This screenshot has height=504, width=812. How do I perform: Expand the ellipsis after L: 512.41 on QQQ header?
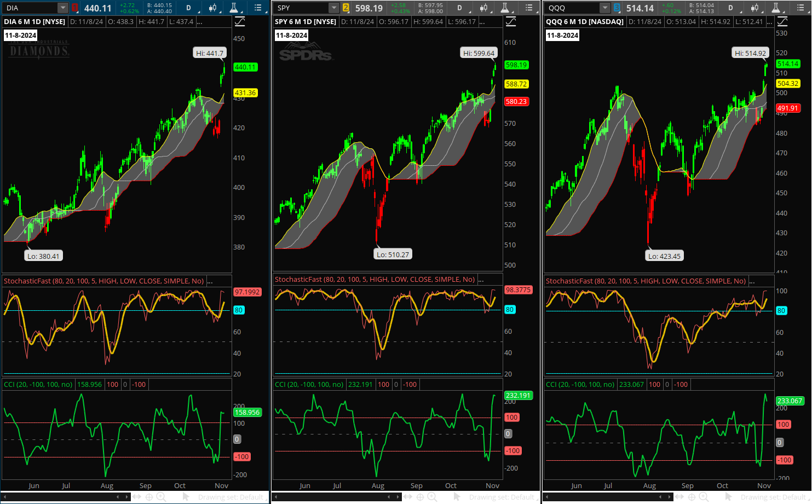coord(769,22)
